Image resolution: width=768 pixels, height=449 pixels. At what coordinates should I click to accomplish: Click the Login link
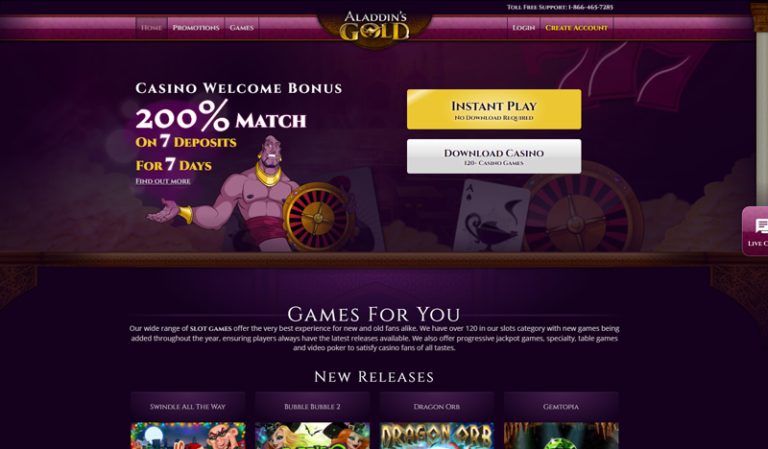(x=524, y=28)
